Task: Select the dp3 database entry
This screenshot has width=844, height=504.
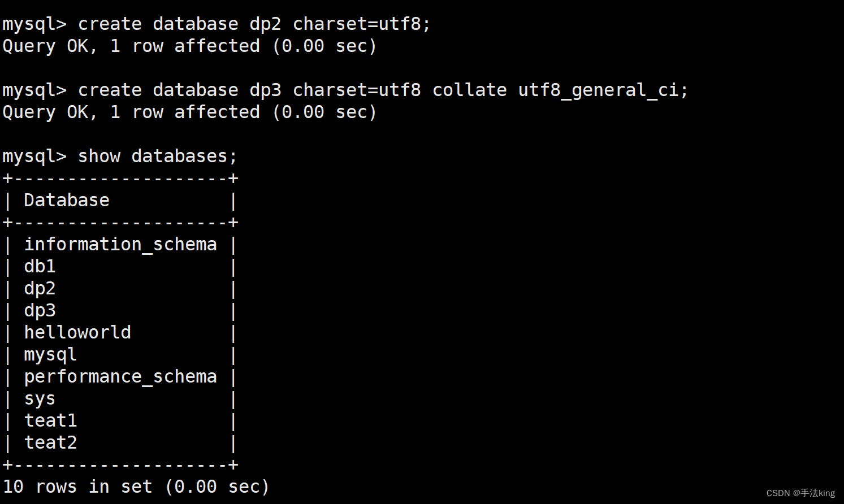Action: pos(40,311)
